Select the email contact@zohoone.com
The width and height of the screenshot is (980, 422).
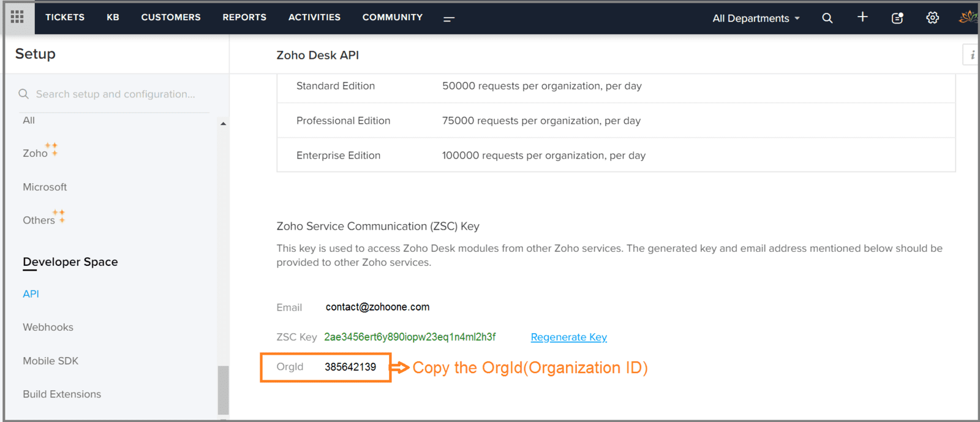[x=377, y=307]
